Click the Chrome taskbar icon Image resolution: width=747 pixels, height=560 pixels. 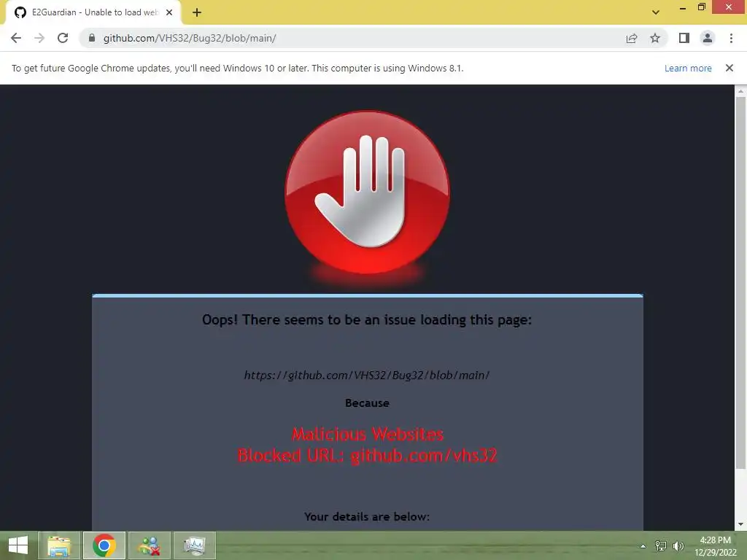[x=104, y=545]
